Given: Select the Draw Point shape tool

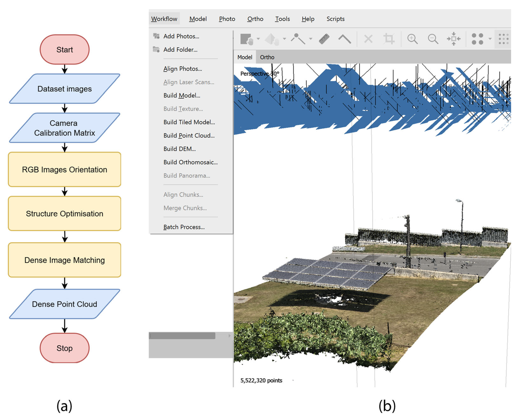Looking at the screenshot, I should (298, 39).
